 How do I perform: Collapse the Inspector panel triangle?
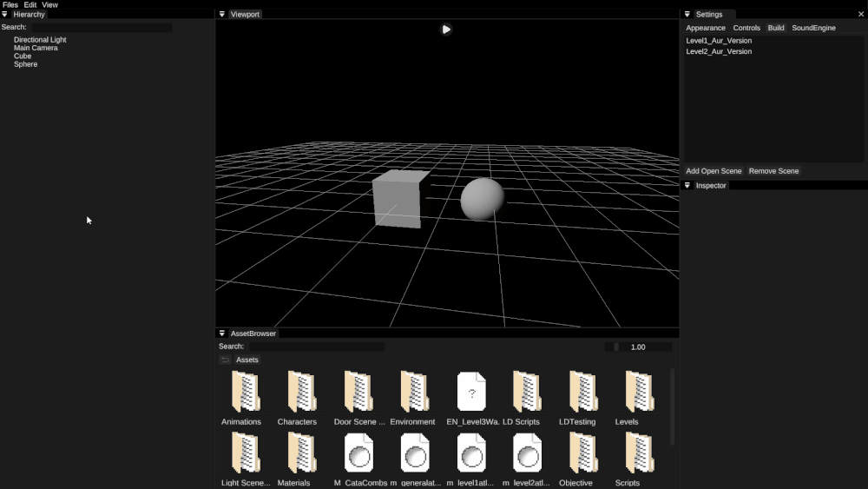687,186
